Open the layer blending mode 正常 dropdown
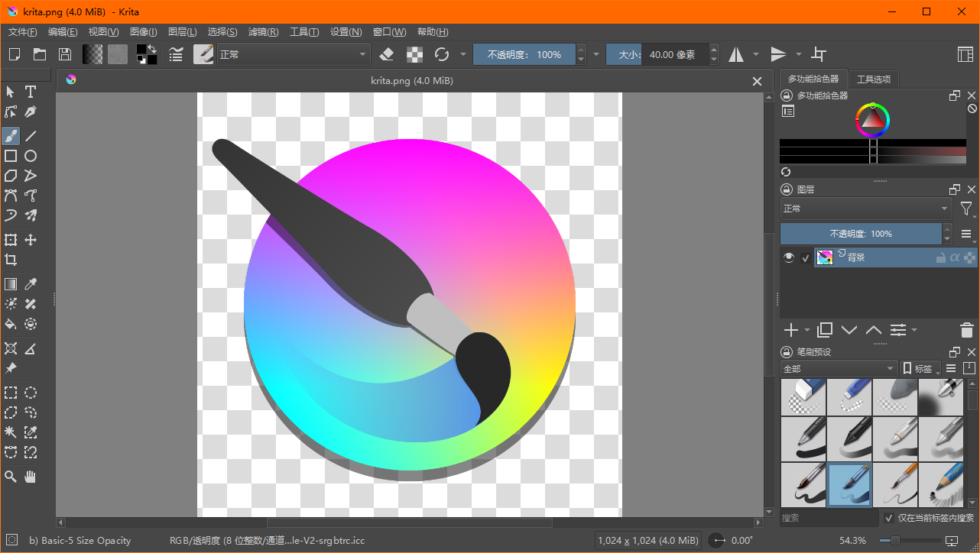Viewport: 980px width, 553px height. click(x=865, y=209)
